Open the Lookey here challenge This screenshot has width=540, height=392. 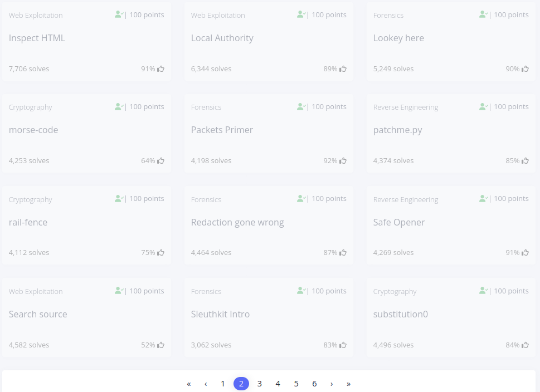tap(398, 38)
